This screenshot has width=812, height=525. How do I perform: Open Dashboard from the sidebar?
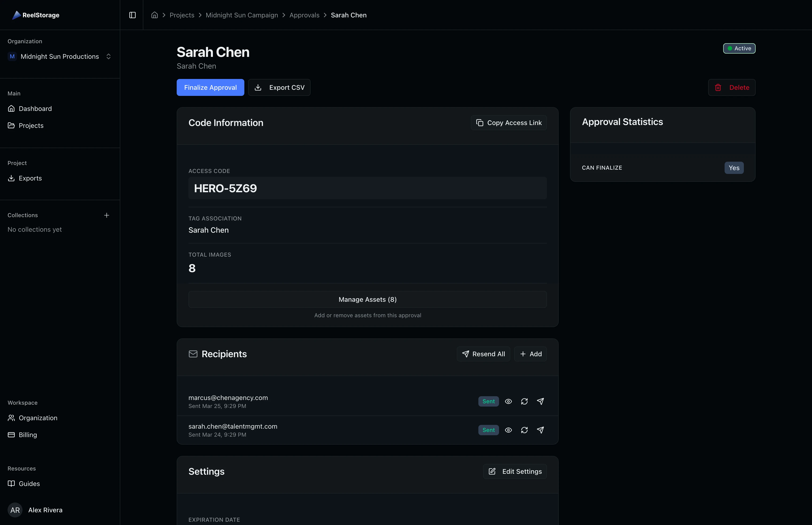[x=35, y=108]
